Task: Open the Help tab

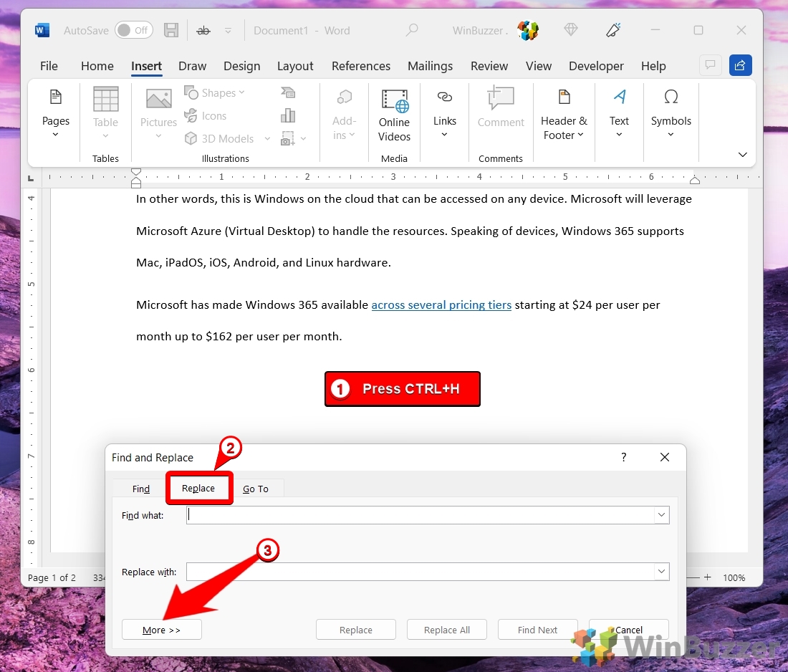Action: click(x=653, y=66)
